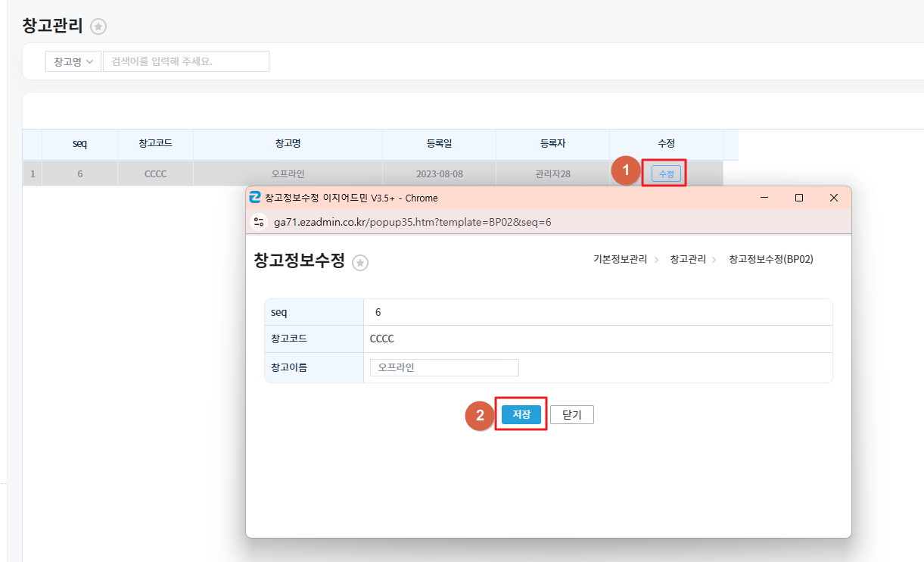The width and height of the screenshot is (924, 562).
Task: Open site information icon in popup address bar
Action: [x=259, y=222]
